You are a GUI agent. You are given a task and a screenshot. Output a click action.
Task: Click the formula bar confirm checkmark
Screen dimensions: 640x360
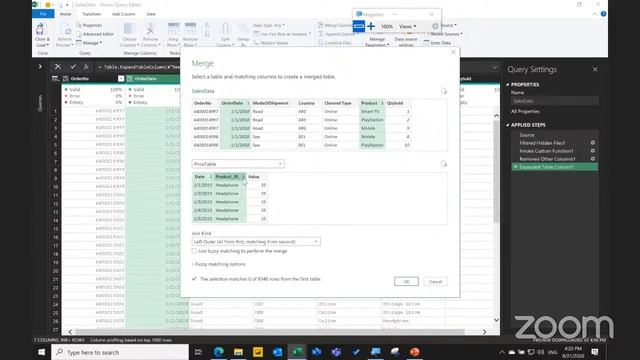pyautogui.click(x=73, y=67)
